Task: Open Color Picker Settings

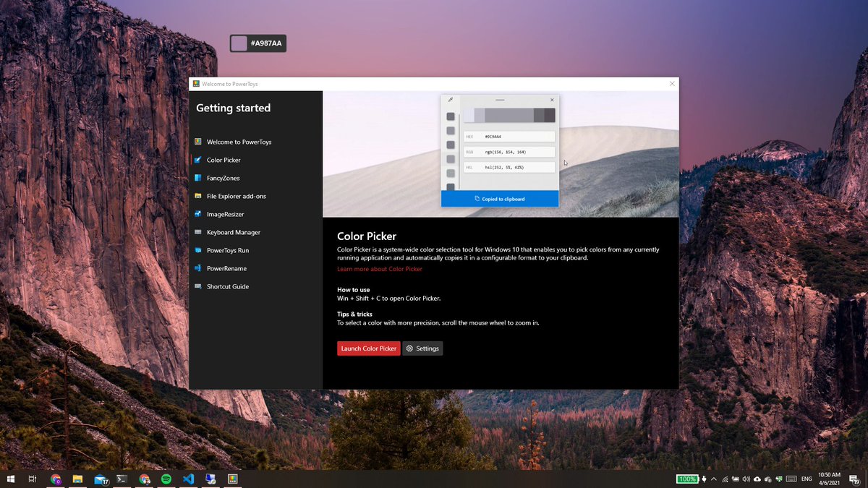Action: coord(422,348)
